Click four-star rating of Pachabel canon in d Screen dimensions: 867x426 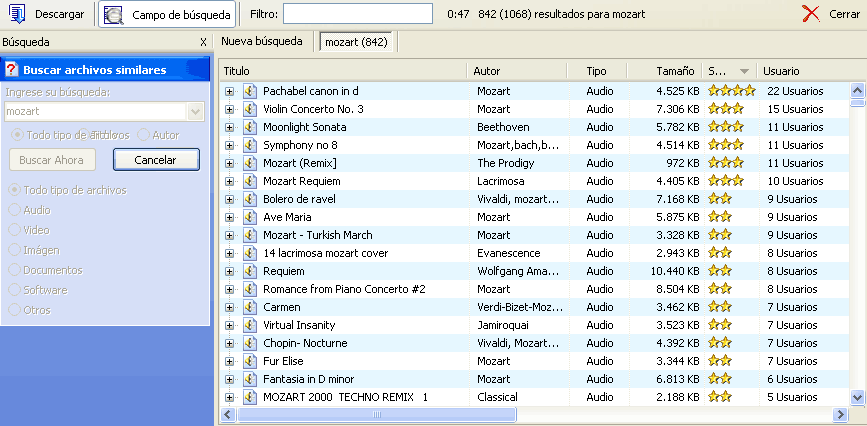click(x=732, y=91)
